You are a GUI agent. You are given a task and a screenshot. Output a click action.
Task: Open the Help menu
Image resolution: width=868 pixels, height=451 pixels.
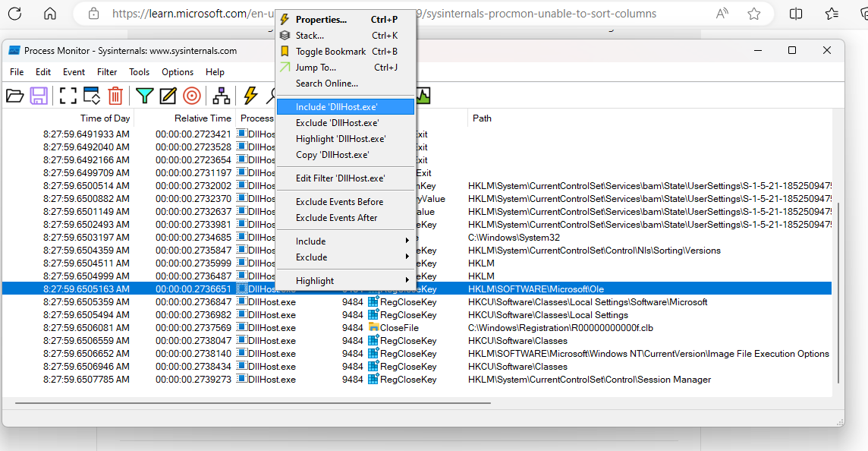(x=215, y=72)
